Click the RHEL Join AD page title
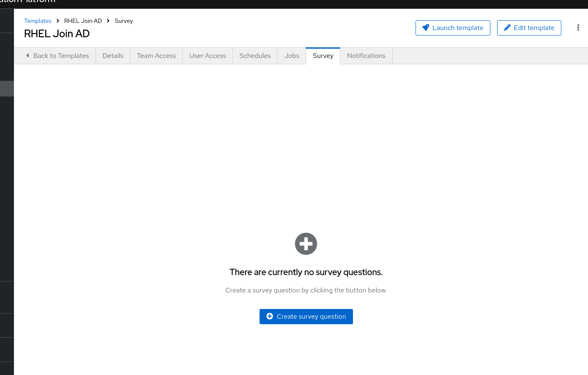588x375 pixels. coord(57,34)
